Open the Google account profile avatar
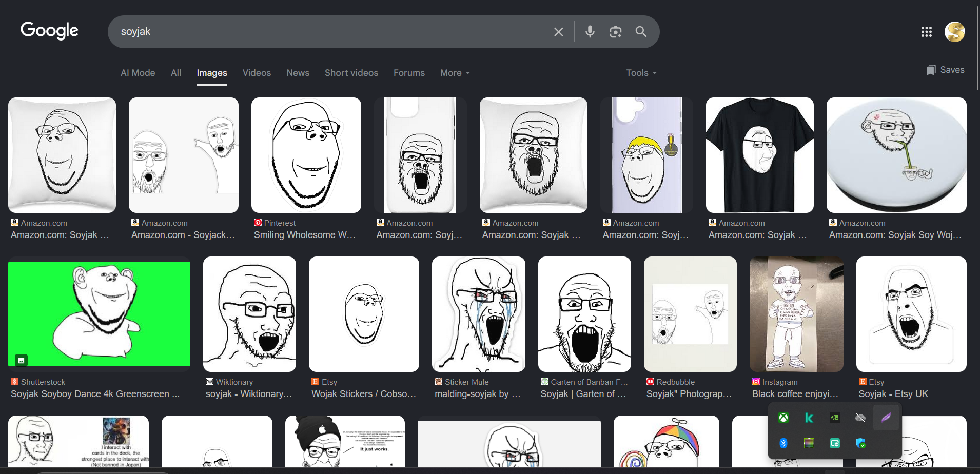The image size is (980, 474). (x=954, y=32)
